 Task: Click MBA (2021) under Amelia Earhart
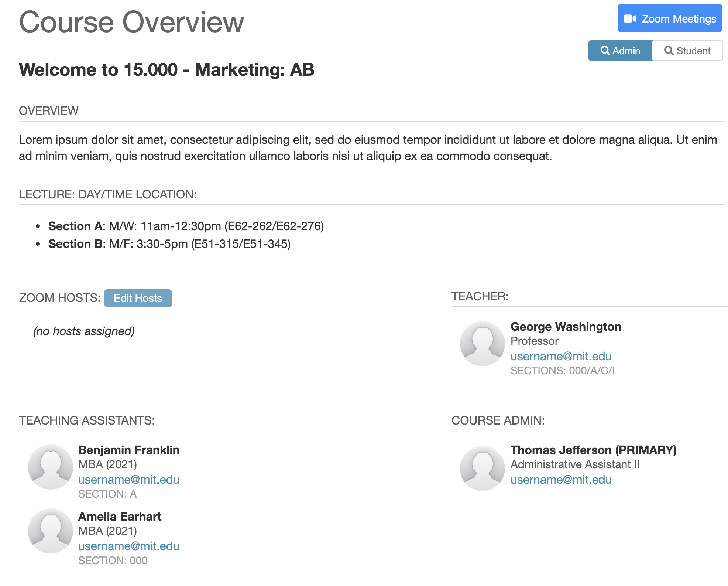coord(107,531)
